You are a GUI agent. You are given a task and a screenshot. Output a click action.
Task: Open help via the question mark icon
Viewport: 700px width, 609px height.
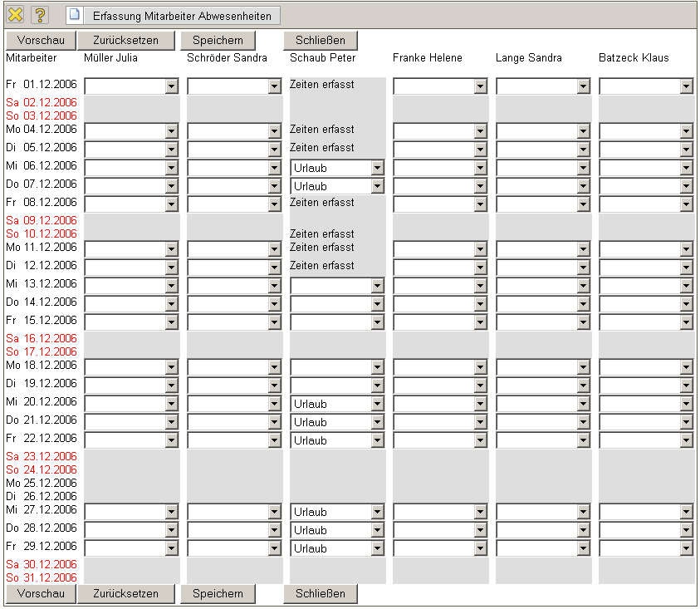point(40,15)
